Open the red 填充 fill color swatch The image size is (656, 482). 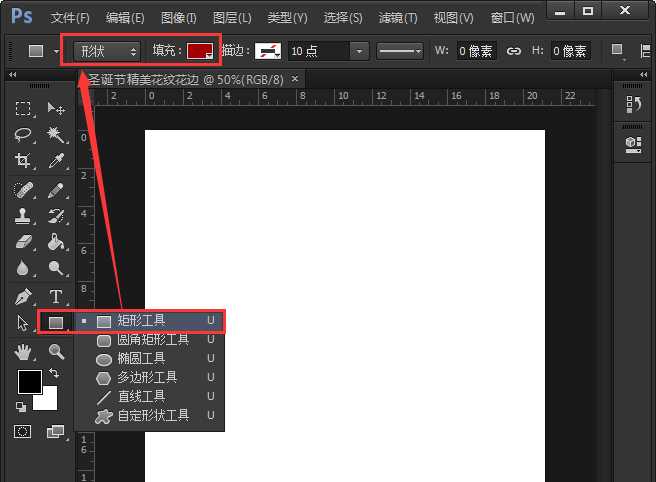tap(200, 51)
